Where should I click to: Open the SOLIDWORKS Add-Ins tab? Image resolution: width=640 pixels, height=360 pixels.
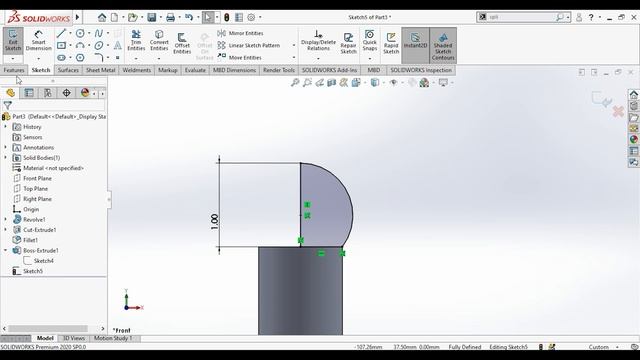[329, 70]
